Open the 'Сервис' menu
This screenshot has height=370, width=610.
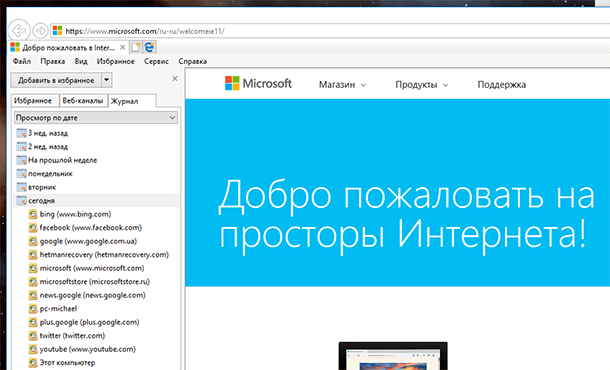point(156,61)
